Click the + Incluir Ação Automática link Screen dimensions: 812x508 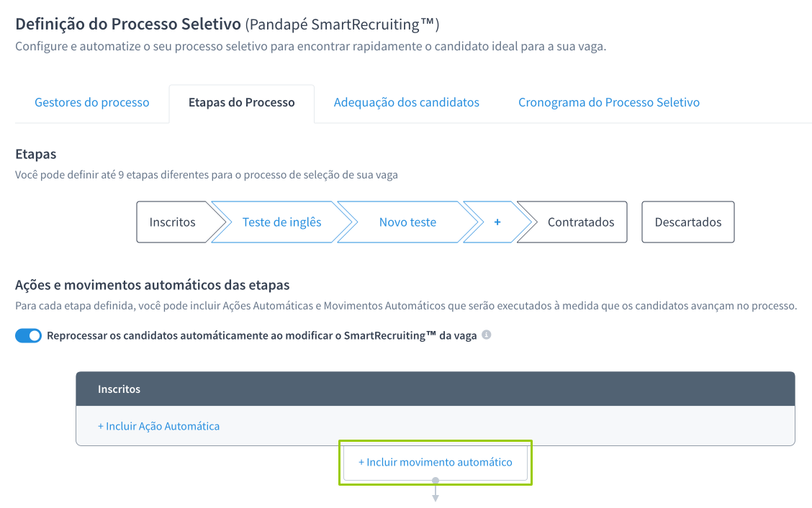[x=158, y=426]
